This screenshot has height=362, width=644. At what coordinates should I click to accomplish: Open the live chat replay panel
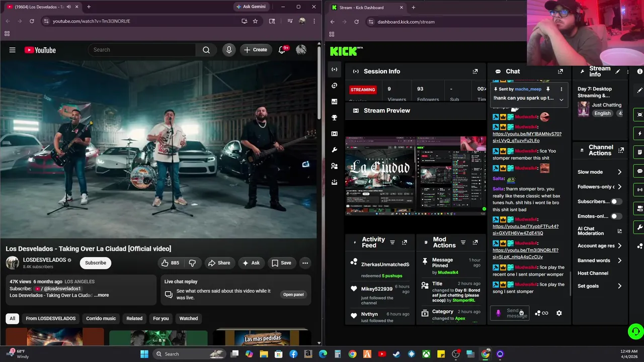point(293,295)
